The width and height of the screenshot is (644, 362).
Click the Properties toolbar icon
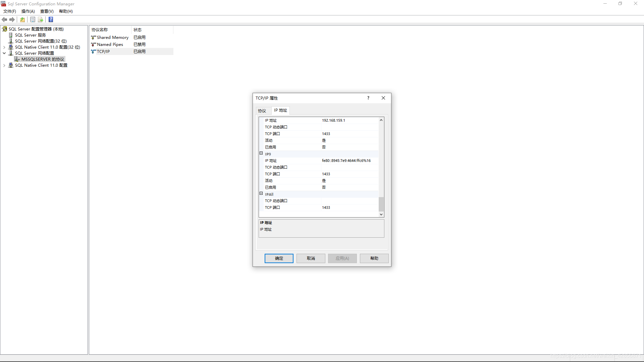click(x=33, y=19)
